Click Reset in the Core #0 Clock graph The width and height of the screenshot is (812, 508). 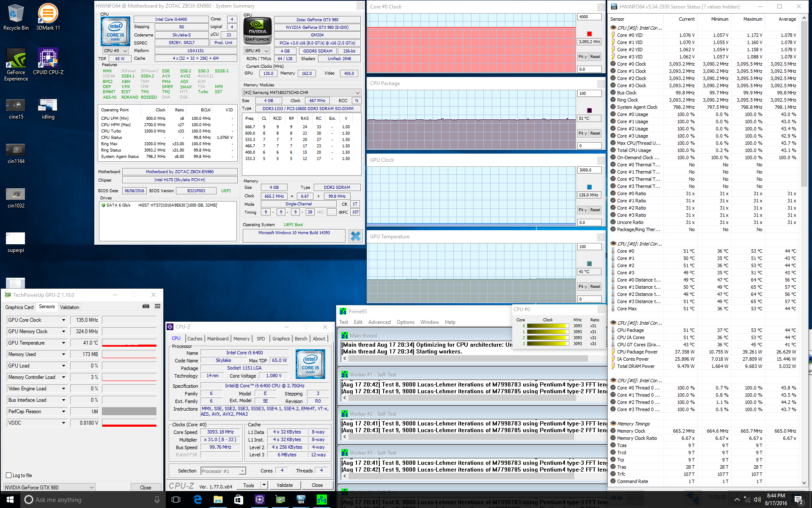(595, 57)
